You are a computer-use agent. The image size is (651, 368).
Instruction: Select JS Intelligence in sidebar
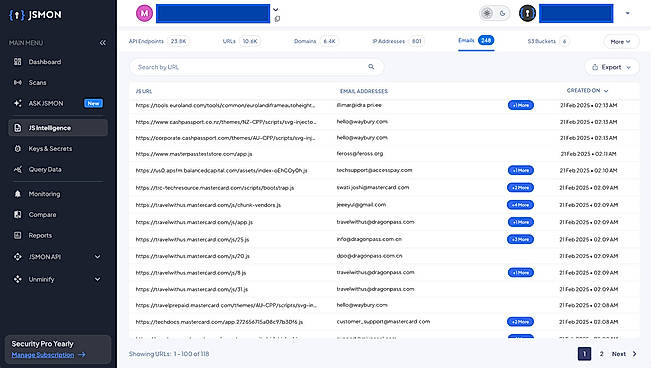[58, 128]
